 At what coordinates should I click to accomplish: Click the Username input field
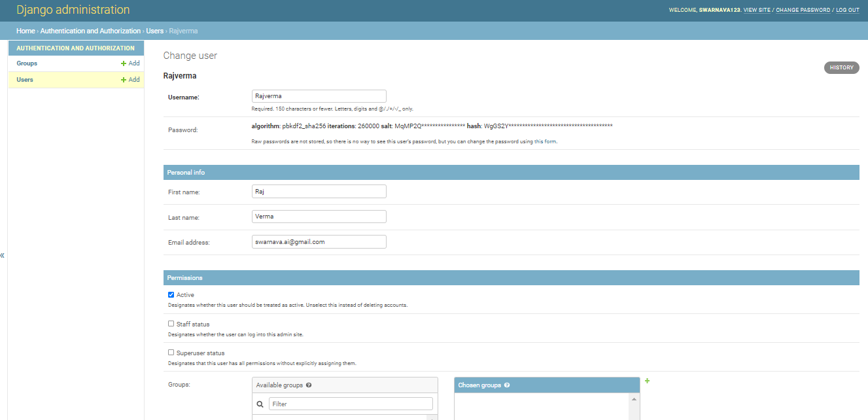point(319,96)
